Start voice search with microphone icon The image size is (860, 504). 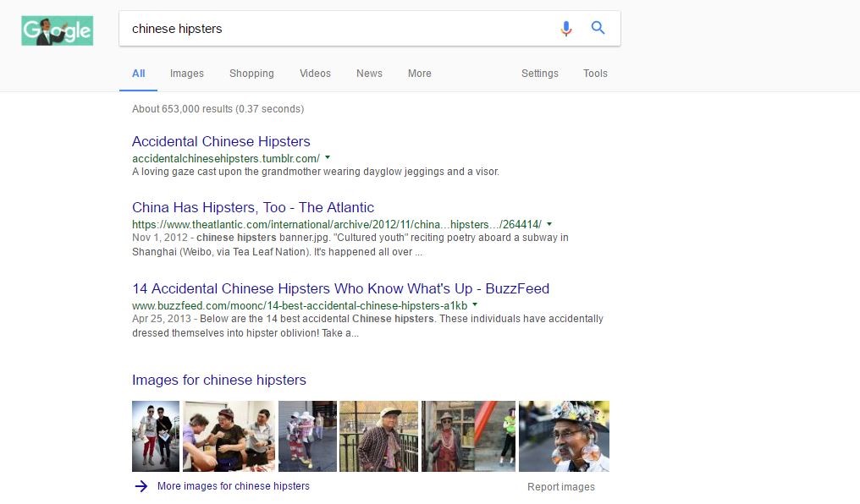click(x=566, y=28)
